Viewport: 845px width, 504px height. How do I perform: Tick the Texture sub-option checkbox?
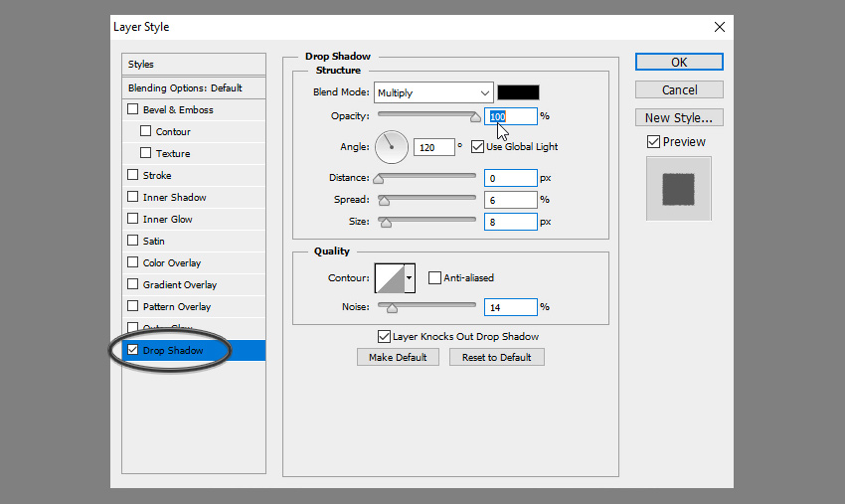coord(145,153)
